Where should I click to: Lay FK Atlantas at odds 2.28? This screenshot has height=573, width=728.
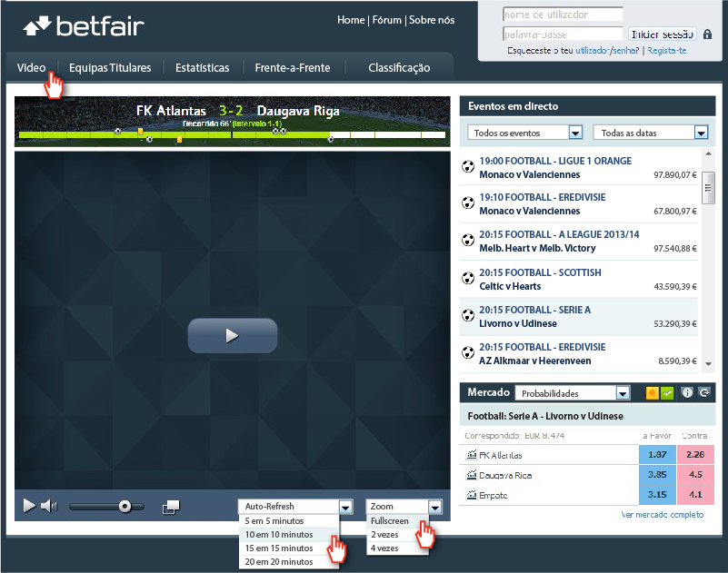pos(695,455)
